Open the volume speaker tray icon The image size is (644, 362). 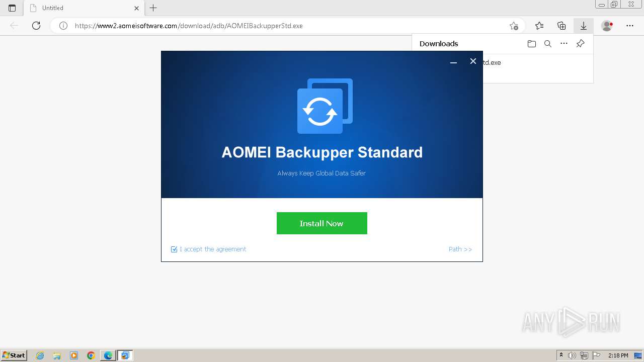[x=573, y=355]
